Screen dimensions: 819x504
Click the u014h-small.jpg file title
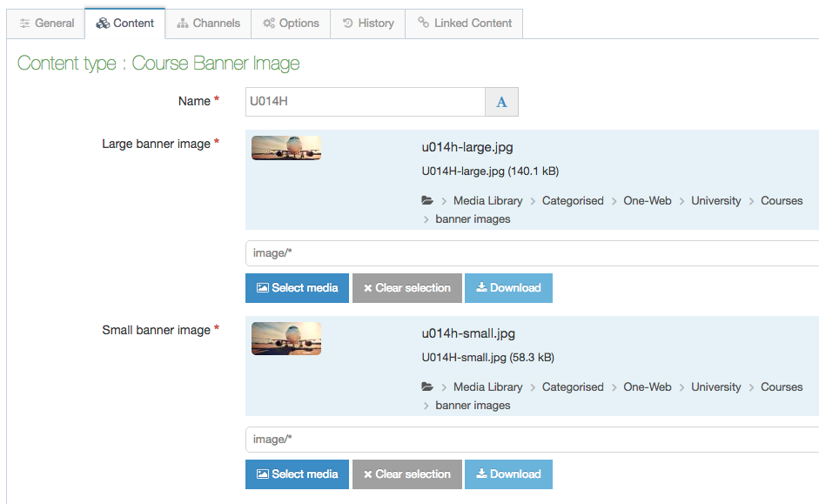coord(468,333)
